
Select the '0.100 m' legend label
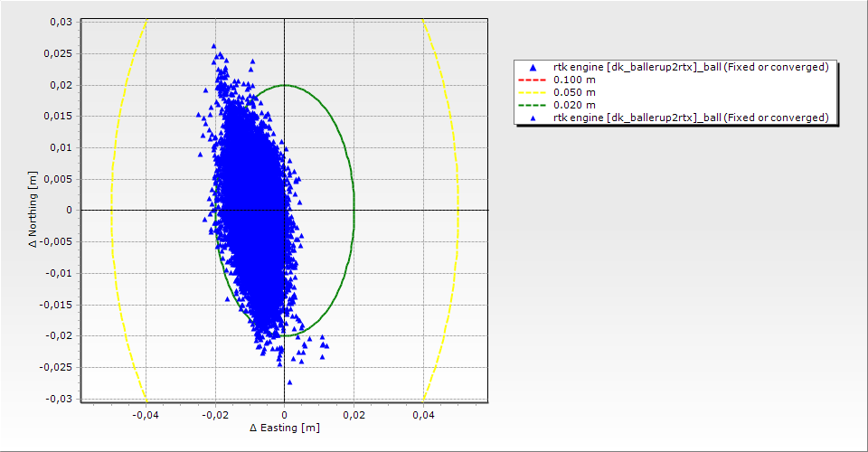[575, 80]
